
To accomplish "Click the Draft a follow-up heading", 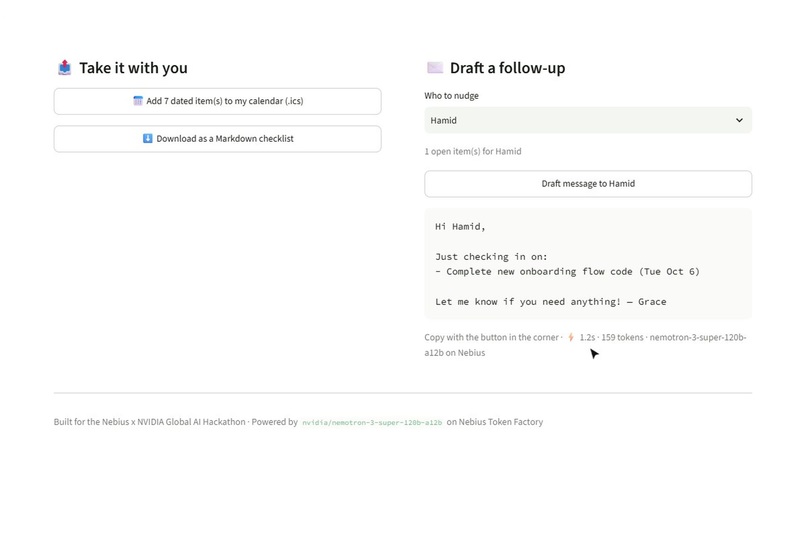I will click(x=507, y=68).
